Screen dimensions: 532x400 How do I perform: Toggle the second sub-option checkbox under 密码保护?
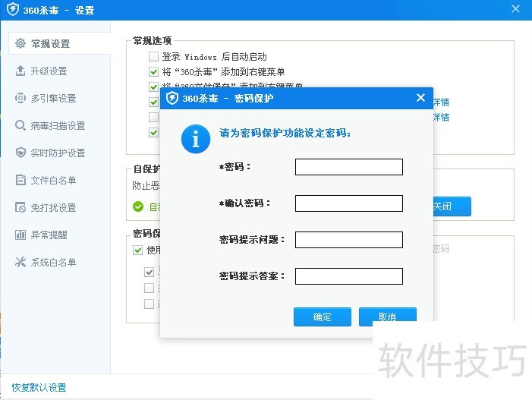coord(149,288)
